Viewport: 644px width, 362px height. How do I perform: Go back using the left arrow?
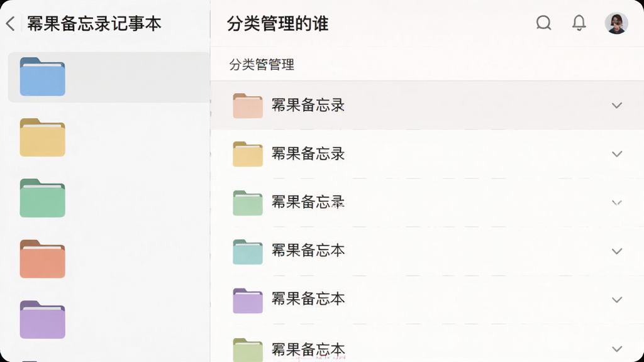11,23
